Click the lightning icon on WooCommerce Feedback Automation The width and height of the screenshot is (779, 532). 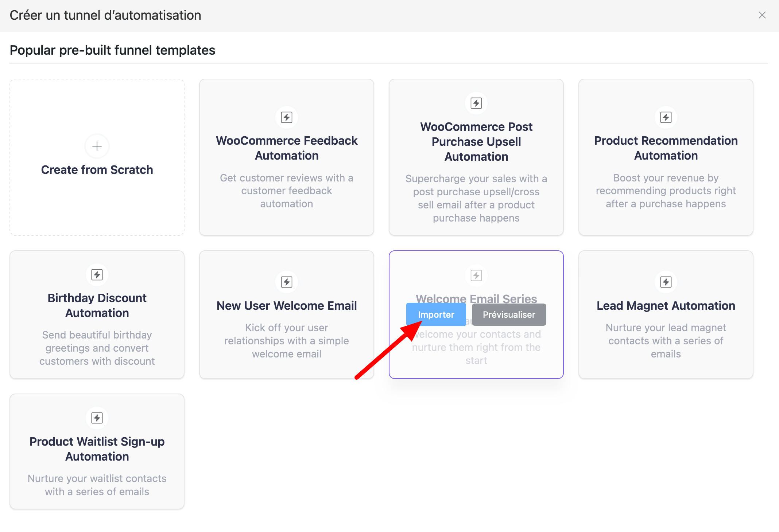[287, 117]
